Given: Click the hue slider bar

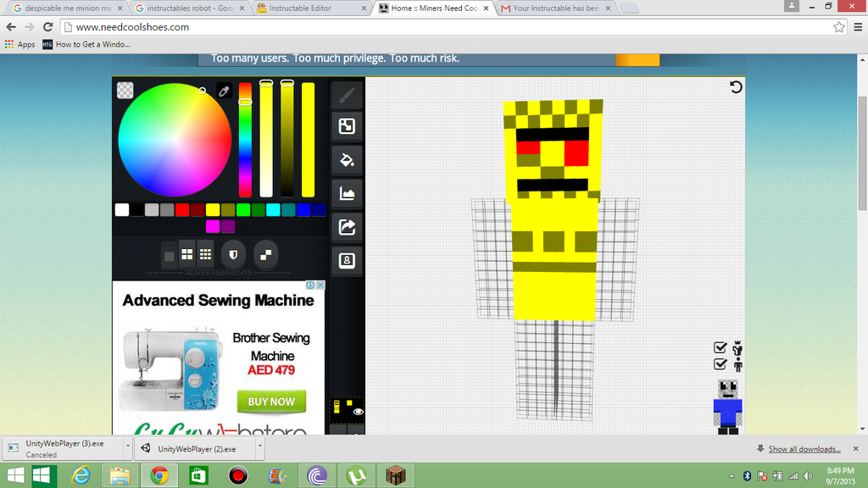Looking at the screenshot, I should (x=245, y=140).
